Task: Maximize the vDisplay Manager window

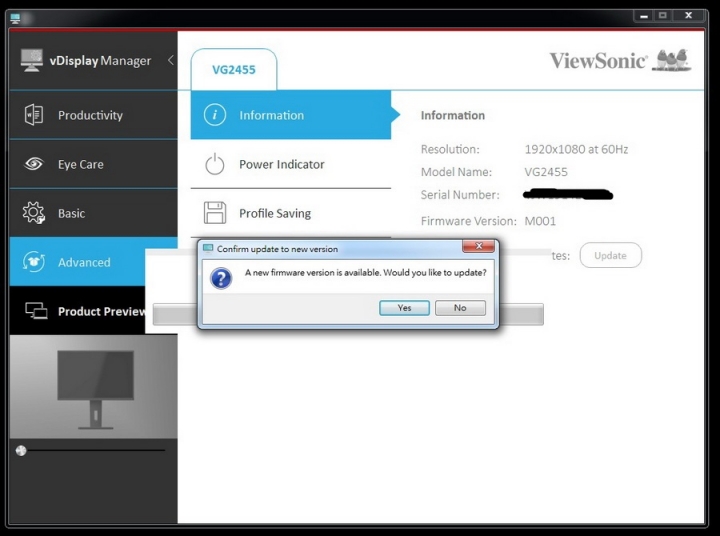Action: tap(663, 16)
